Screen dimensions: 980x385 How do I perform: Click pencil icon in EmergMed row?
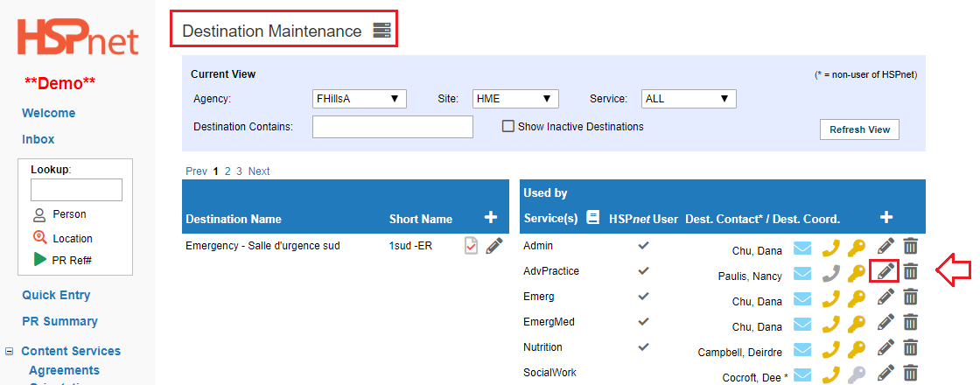pos(885,323)
